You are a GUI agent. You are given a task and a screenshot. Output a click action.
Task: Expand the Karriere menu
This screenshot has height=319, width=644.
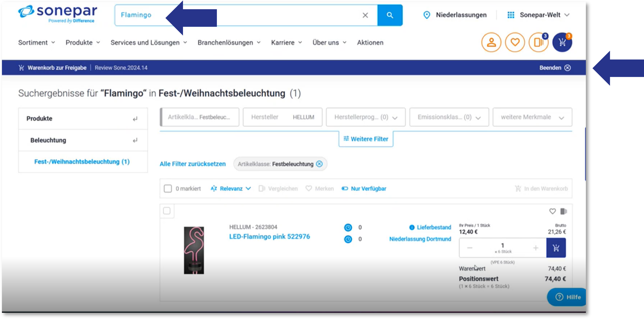pyautogui.click(x=287, y=42)
